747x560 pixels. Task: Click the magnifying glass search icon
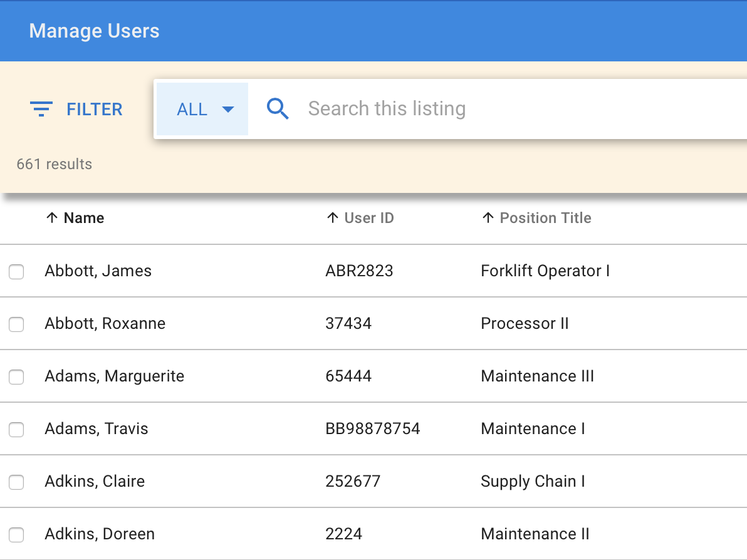pyautogui.click(x=278, y=108)
